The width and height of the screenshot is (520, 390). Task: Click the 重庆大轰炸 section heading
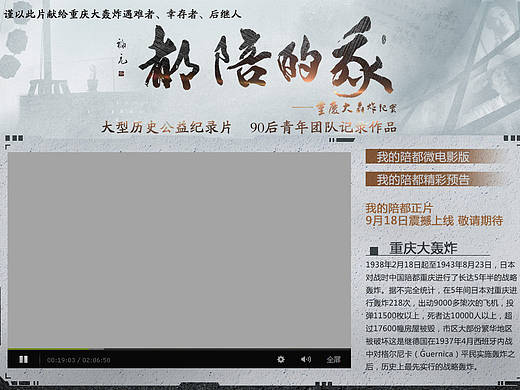[x=423, y=248]
